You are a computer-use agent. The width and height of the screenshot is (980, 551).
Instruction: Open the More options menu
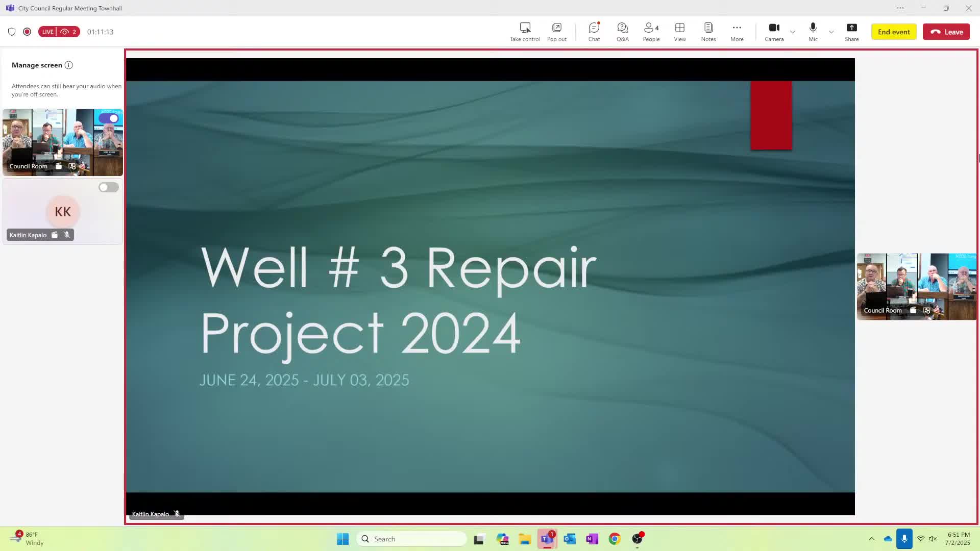(x=737, y=32)
